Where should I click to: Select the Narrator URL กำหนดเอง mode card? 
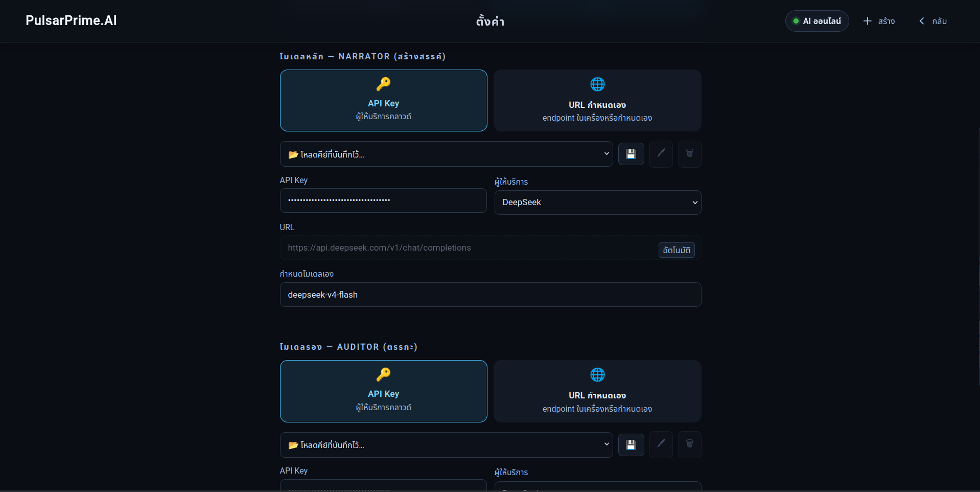(x=597, y=100)
